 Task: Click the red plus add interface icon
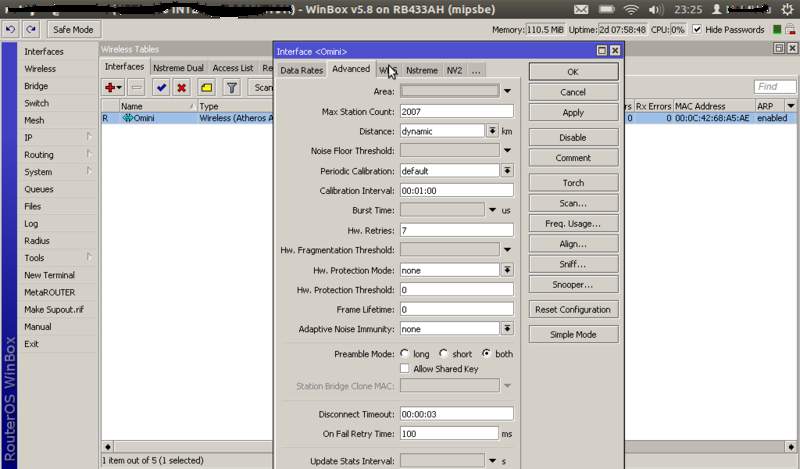tap(113, 88)
